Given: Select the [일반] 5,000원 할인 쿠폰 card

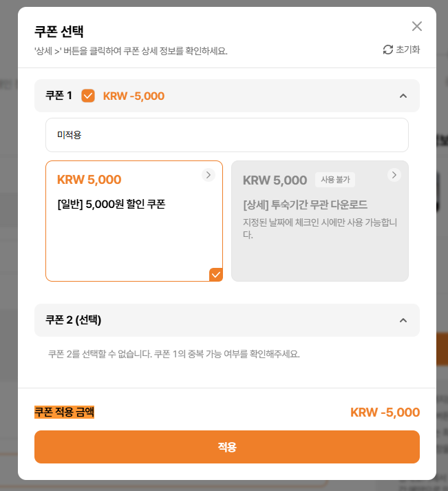Looking at the screenshot, I should coord(134,220).
